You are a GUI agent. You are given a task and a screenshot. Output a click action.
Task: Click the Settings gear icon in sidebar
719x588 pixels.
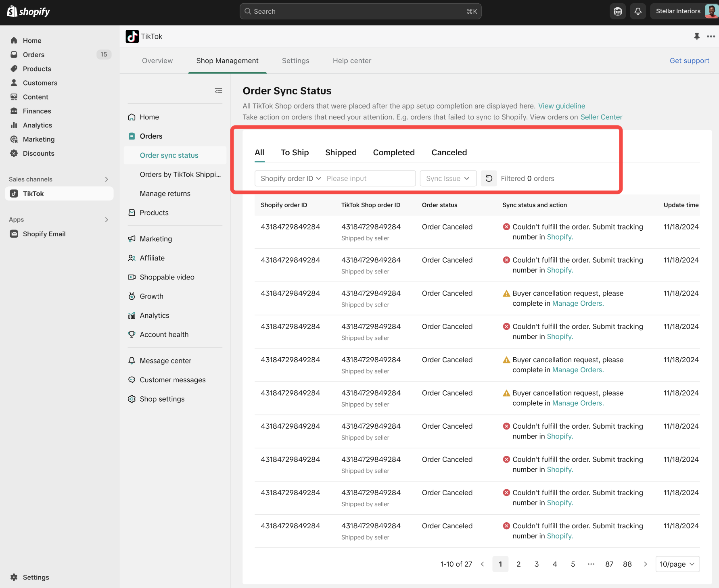[14, 577]
